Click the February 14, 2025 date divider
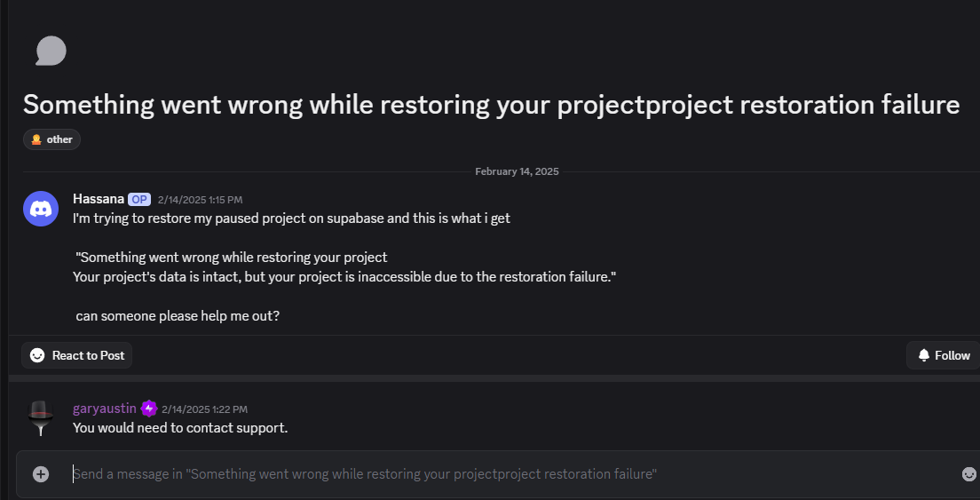The height and width of the screenshot is (500, 980). click(x=517, y=171)
